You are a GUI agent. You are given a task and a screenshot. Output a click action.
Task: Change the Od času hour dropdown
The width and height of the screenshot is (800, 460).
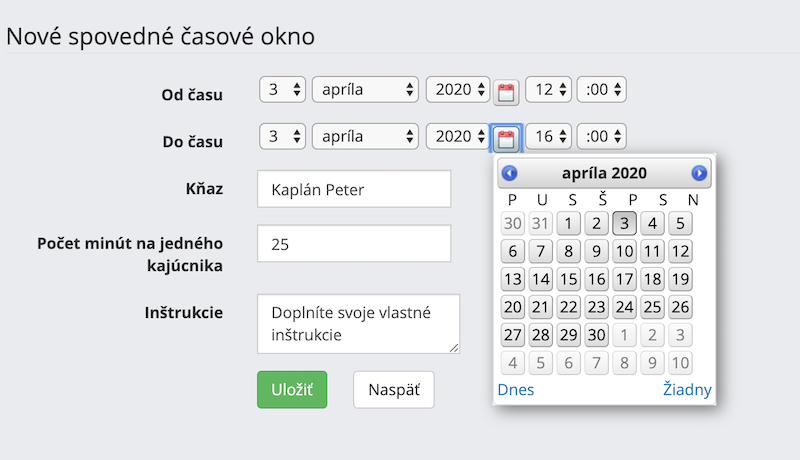(x=549, y=90)
